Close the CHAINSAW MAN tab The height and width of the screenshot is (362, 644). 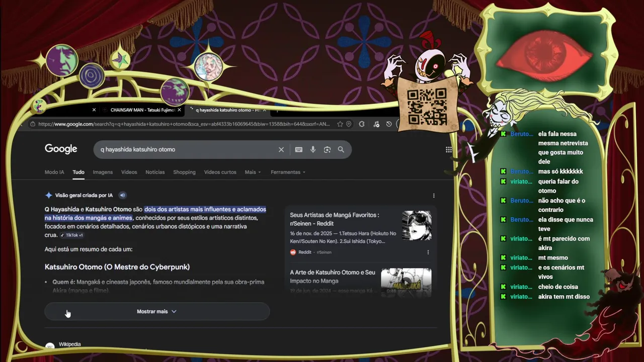pos(179,110)
